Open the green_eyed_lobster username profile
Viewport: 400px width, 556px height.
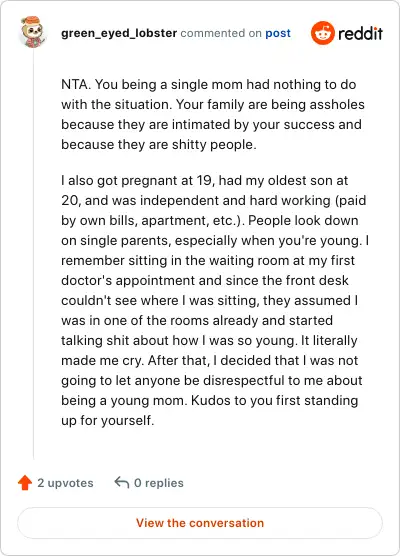[x=119, y=33]
